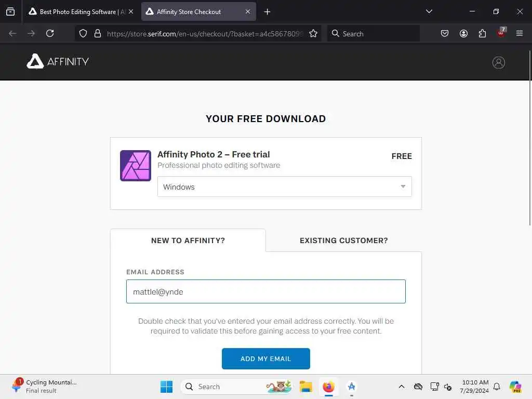Click the Affinity Photo 2 product icon
This screenshot has width=532, height=399.
[136, 166]
